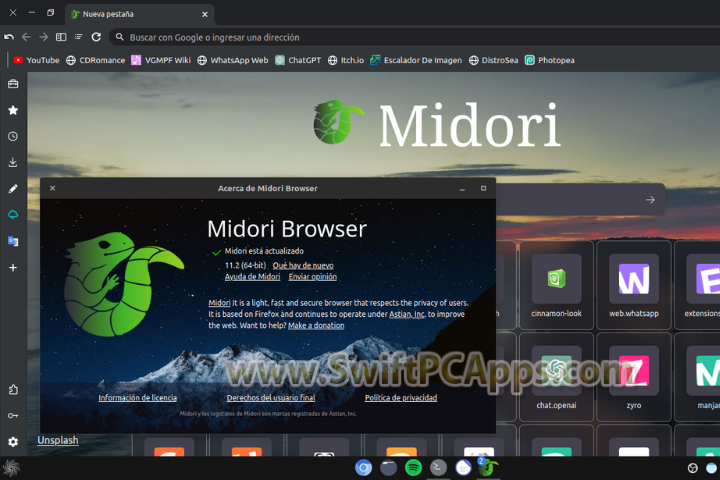This screenshot has height=480, width=720.
Task: Open the system menu swirl icon
Action: pyautogui.click(x=11, y=468)
